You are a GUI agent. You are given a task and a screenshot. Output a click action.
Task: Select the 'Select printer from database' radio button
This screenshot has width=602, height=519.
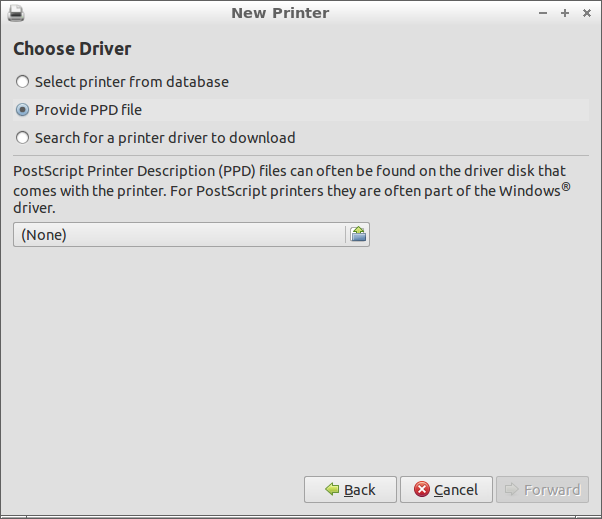(x=22, y=82)
